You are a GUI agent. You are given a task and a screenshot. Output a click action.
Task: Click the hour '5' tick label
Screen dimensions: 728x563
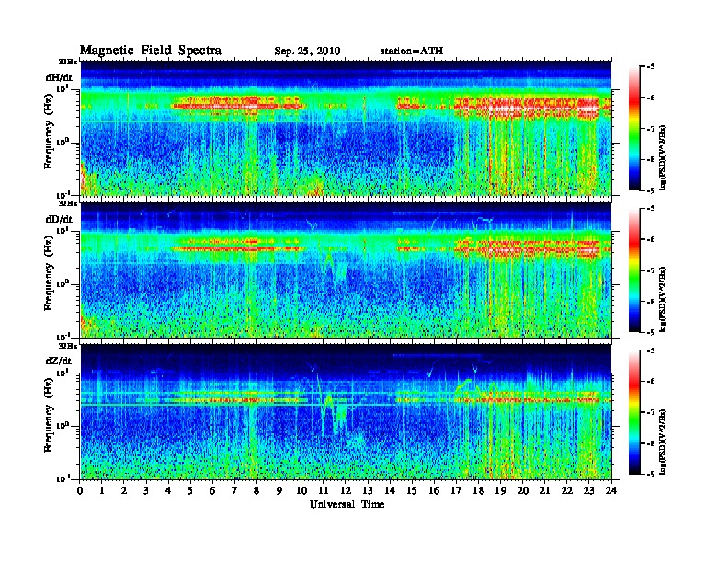pyautogui.click(x=190, y=490)
